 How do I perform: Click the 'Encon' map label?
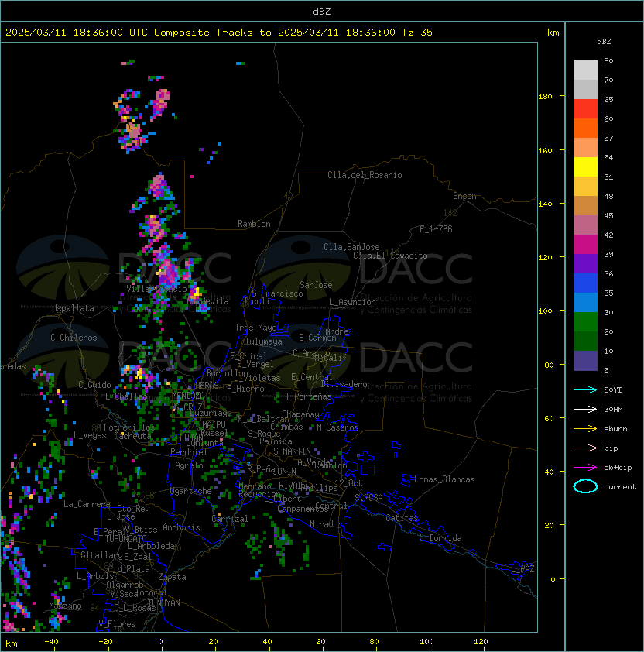pyautogui.click(x=464, y=196)
